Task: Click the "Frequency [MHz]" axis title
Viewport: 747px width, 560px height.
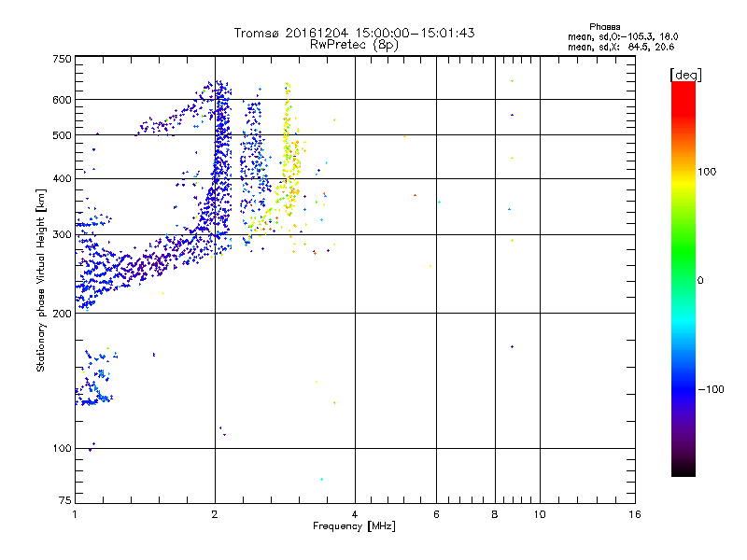Action: click(354, 526)
